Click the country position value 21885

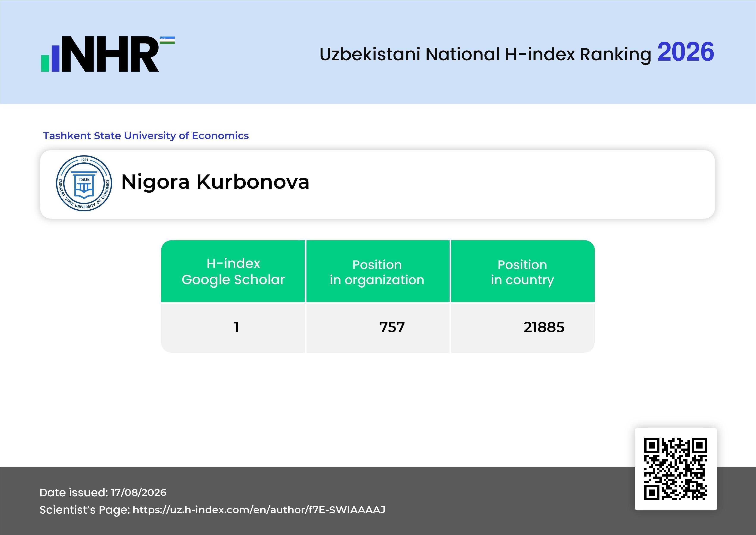(x=544, y=327)
